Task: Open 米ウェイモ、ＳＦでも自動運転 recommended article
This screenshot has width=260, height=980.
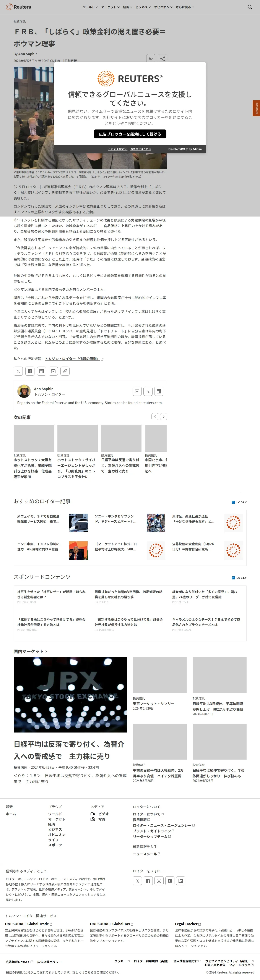Action: (x=38, y=519)
